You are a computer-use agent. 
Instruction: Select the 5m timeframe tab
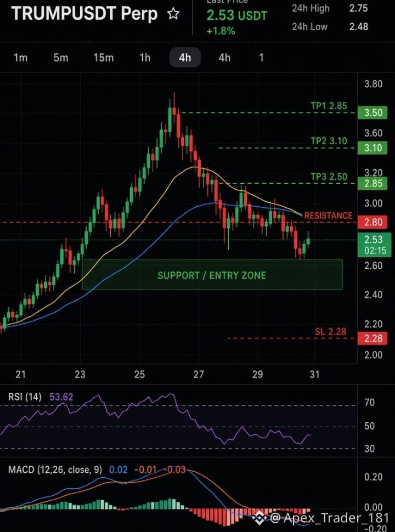[61, 58]
